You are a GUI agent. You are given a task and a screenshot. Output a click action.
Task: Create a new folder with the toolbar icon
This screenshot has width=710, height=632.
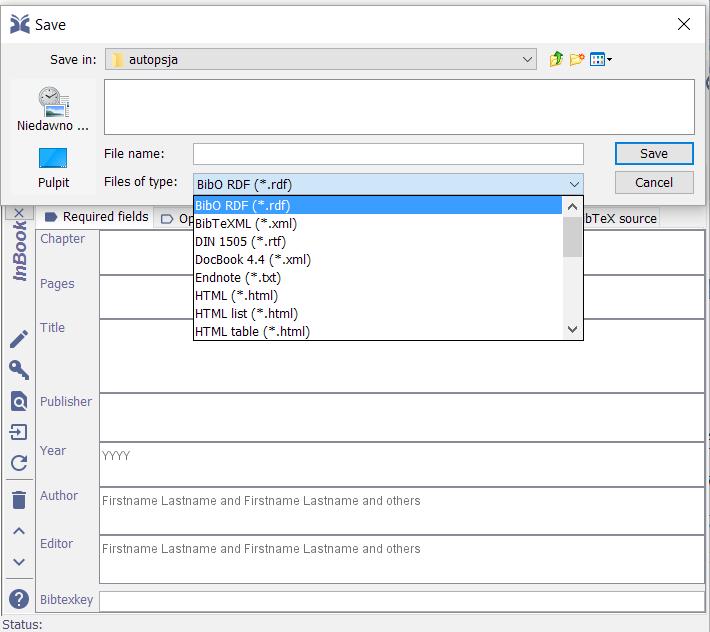click(577, 59)
